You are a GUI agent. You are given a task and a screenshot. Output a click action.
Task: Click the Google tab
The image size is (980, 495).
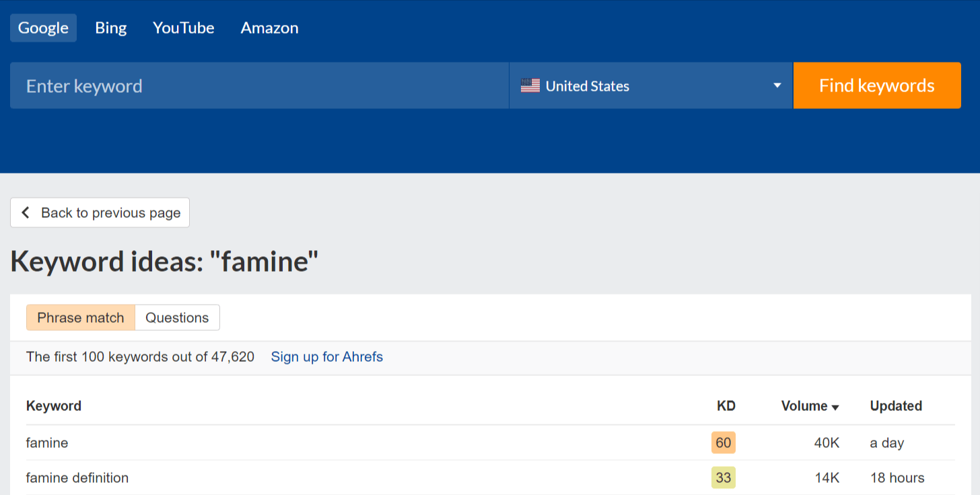tap(43, 28)
